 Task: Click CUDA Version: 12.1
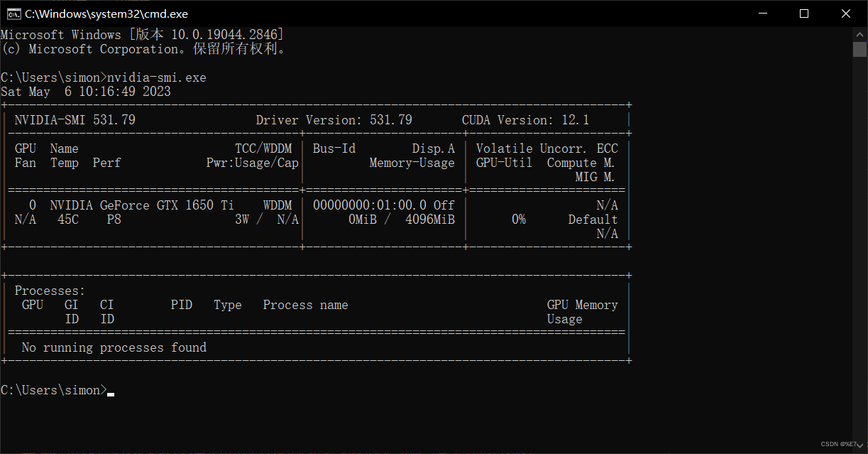pos(526,120)
